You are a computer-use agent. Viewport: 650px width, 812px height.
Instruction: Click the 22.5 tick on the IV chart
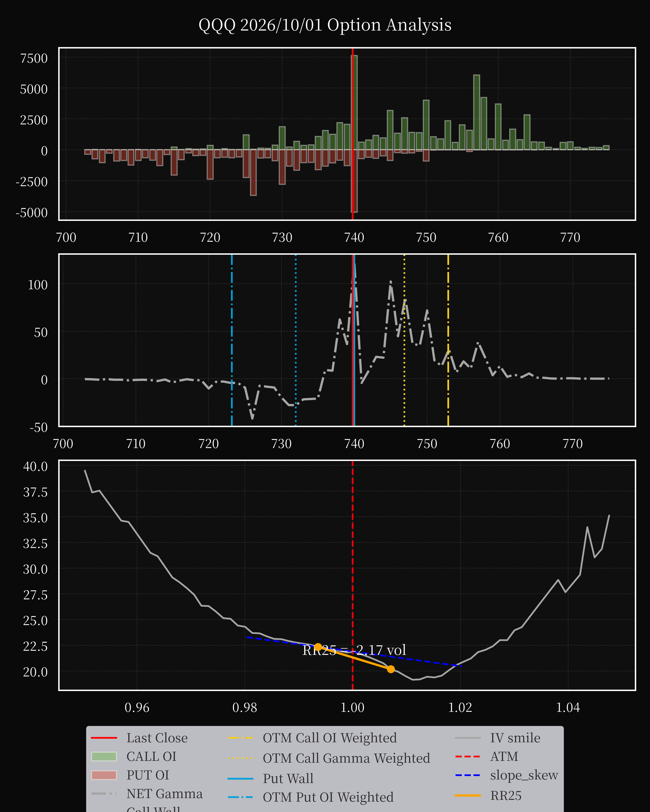(x=35, y=646)
